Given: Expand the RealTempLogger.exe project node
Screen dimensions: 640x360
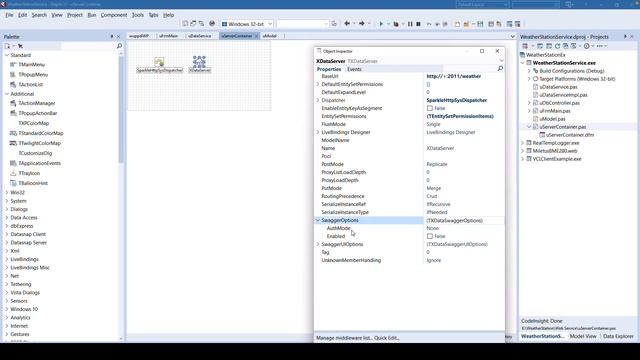Looking at the screenshot, I should (x=523, y=143).
